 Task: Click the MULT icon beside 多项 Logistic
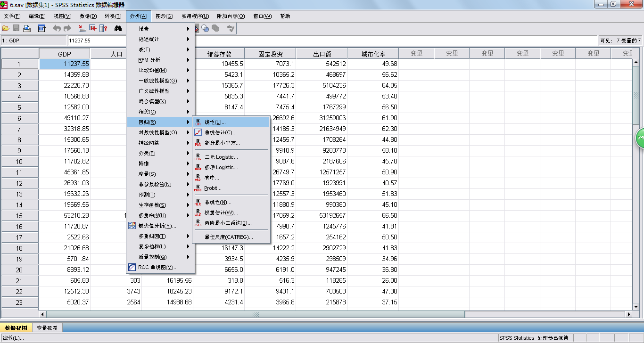click(198, 167)
